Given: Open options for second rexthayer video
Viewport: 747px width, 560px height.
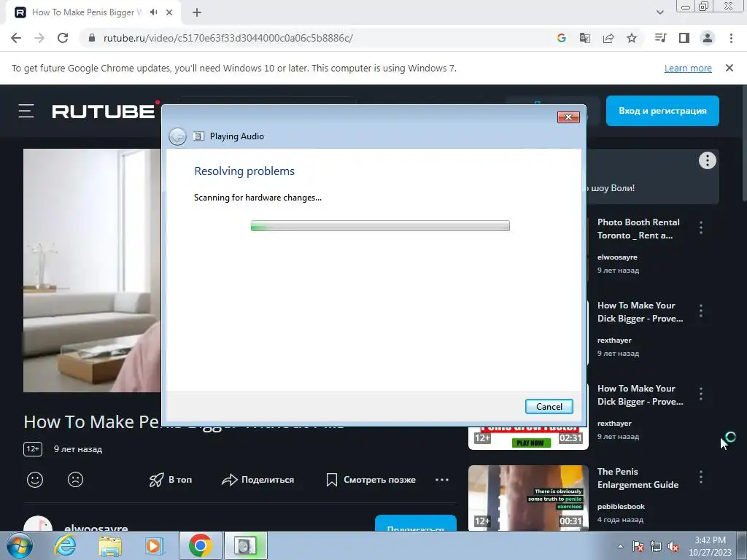Looking at the screenshot, I should coord(701,394).
